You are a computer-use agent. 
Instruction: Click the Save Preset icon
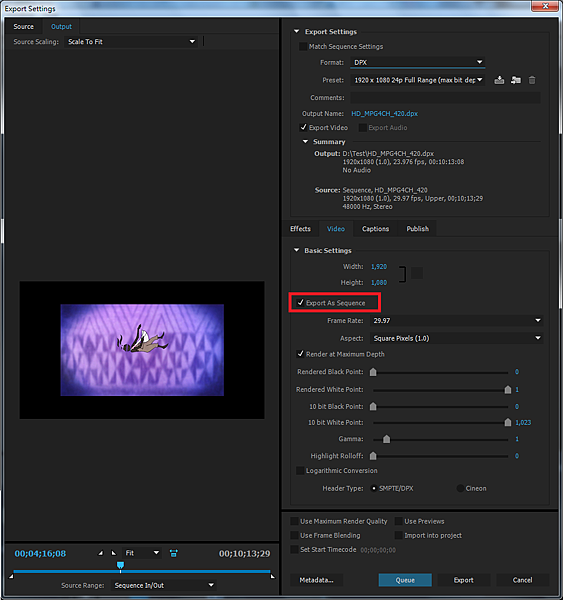click(x=499, y=80)
